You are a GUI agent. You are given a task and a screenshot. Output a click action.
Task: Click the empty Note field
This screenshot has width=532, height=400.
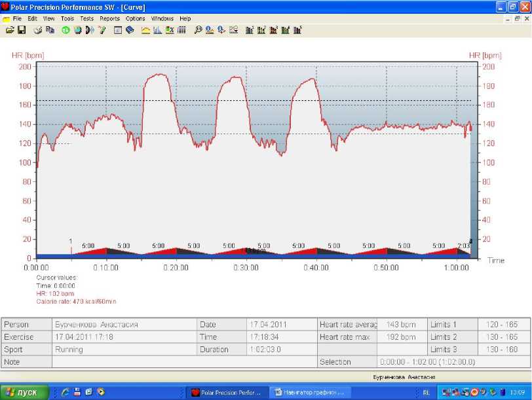click(x=183, y=362)
